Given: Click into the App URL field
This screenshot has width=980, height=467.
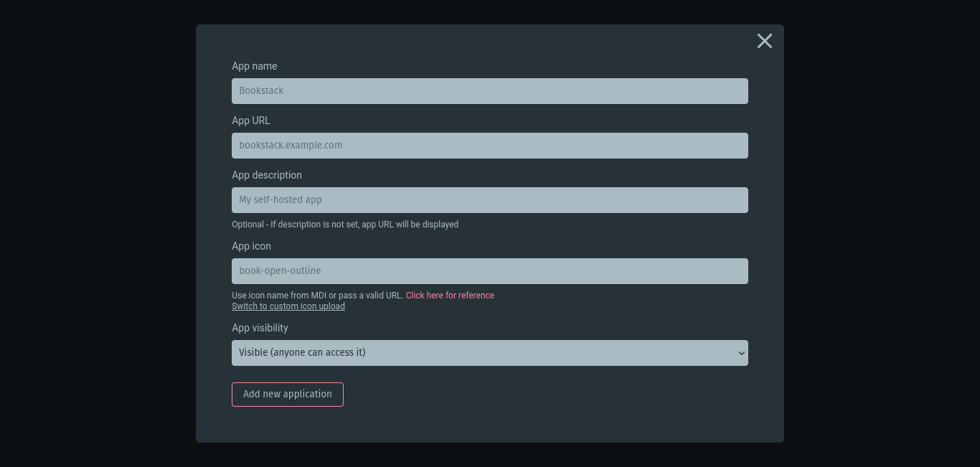Looking at the screenshot, I should (x=490, y=146).
